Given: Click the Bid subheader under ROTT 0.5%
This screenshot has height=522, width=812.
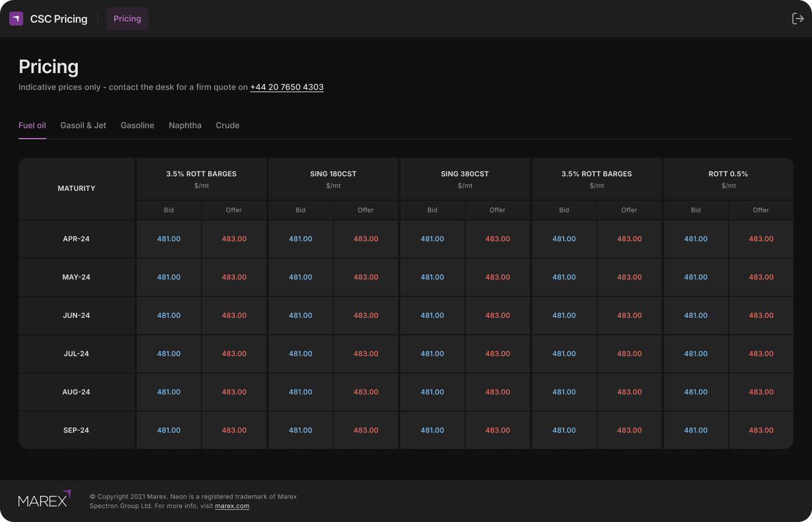Looking at the screenshot, I should click(x=696, y=210).
